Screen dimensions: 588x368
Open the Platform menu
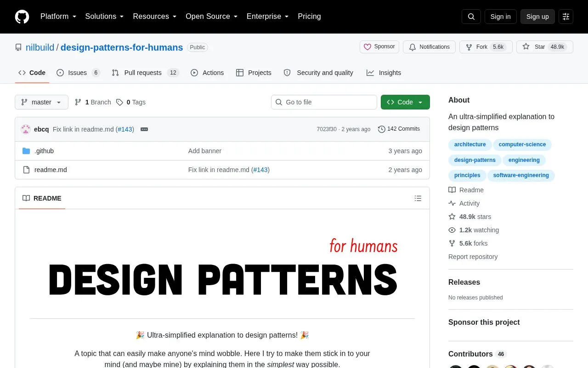58,17
